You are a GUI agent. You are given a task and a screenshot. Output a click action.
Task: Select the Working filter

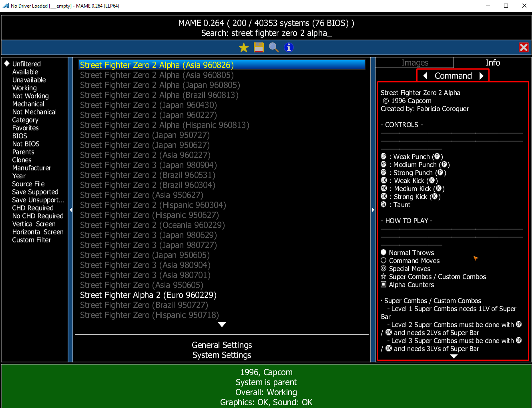24,88
